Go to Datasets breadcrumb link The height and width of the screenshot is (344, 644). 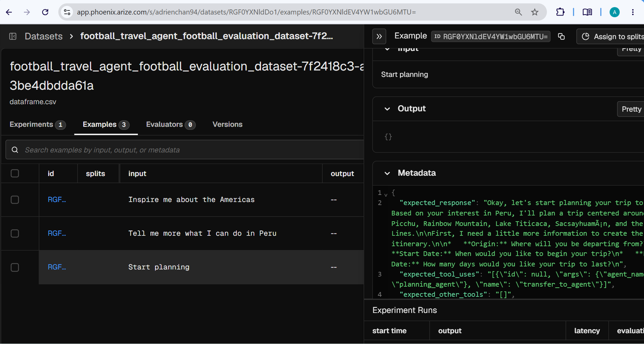44,36
